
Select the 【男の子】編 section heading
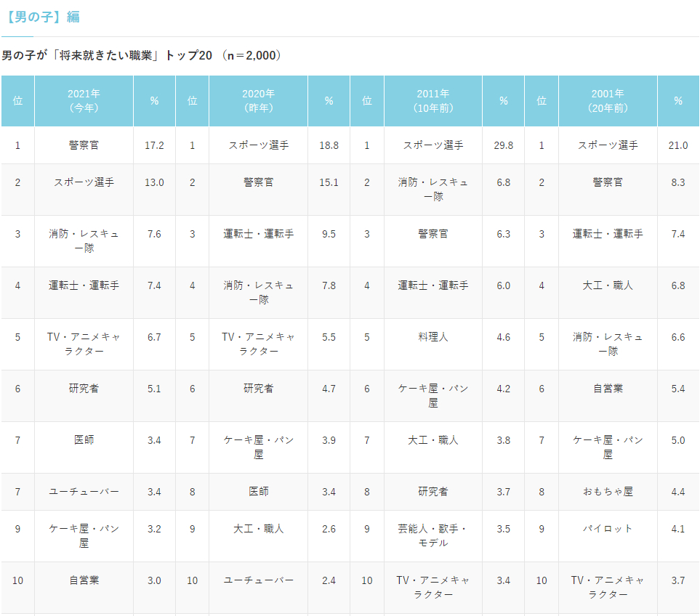coord(41,15)
